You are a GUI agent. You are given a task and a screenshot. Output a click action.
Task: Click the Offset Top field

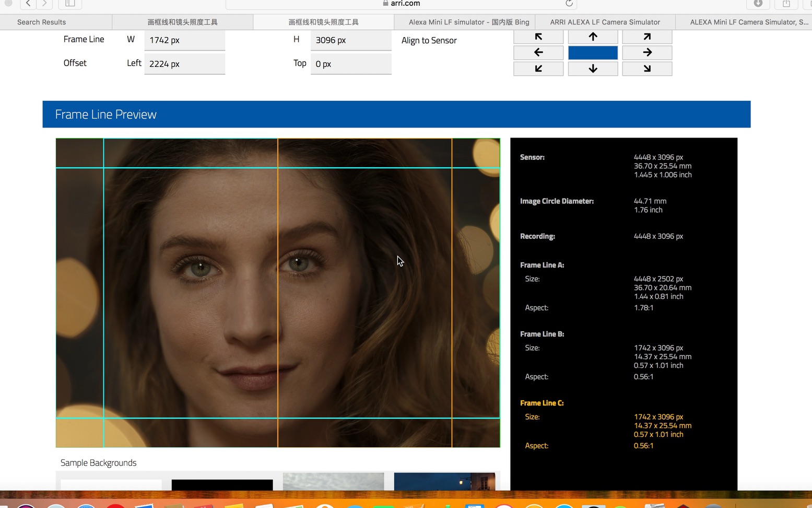pyautogui.click(x=351, y=64)
